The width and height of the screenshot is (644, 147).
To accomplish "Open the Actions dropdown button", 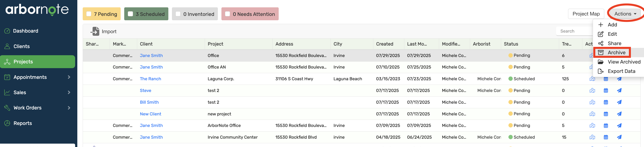I will tap(625, 14).
